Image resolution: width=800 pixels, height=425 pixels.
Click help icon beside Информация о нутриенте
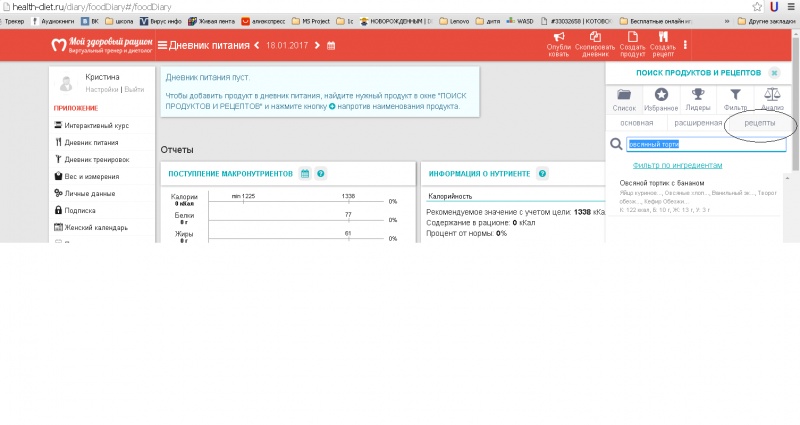click(543, 173)
